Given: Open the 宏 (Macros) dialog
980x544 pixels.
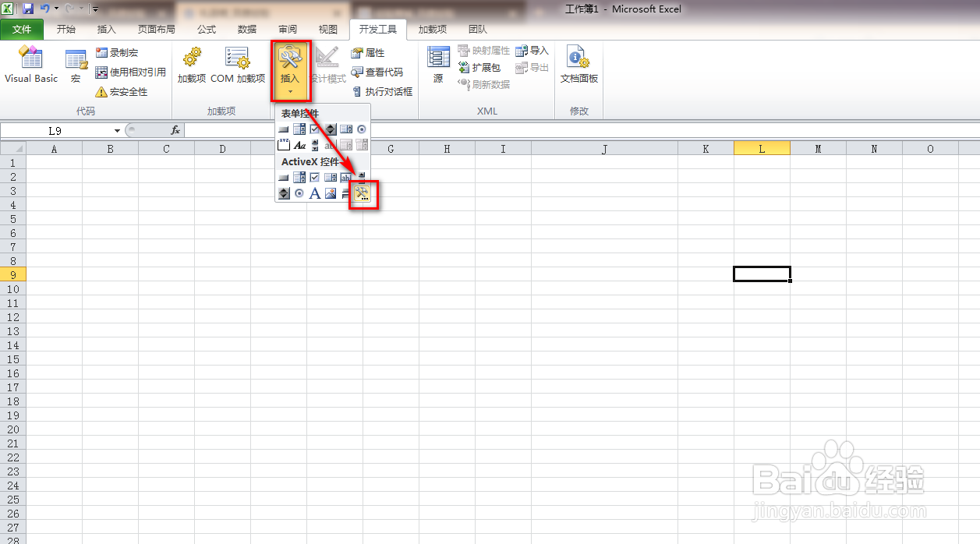Looking at the screenshot, I should 76,65.
